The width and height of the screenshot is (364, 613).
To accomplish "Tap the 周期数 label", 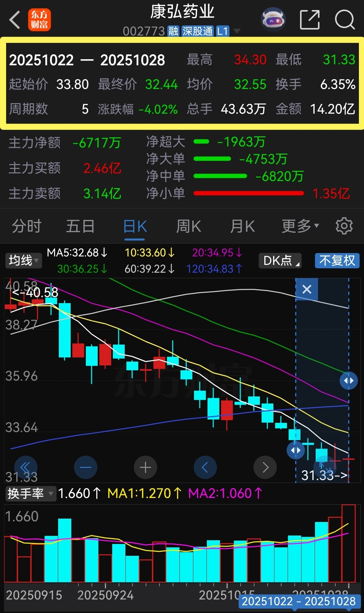I will pos(28,109).
